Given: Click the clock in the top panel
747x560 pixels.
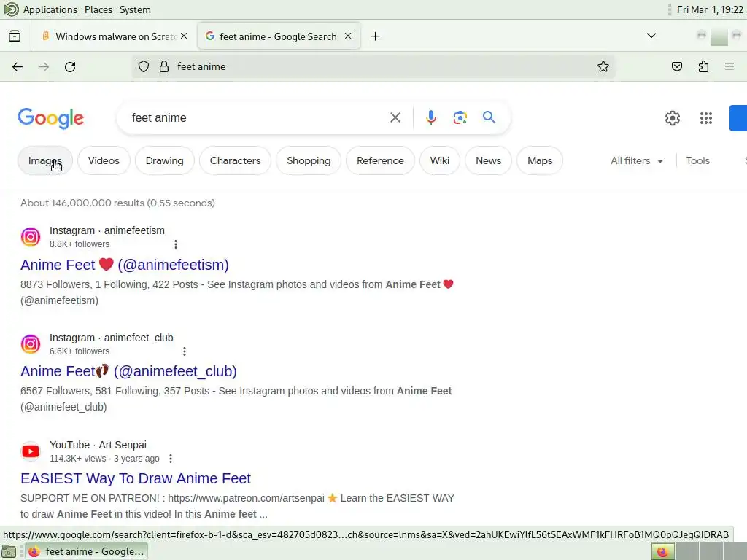Looking at the screenshot, I should [709, 9].
